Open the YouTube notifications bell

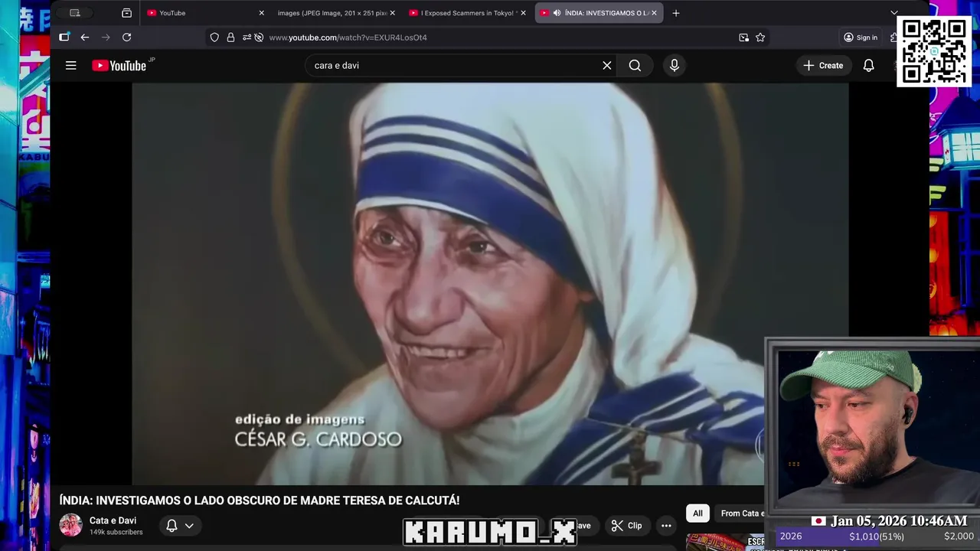pyautogui.click(x=868, y=66)
